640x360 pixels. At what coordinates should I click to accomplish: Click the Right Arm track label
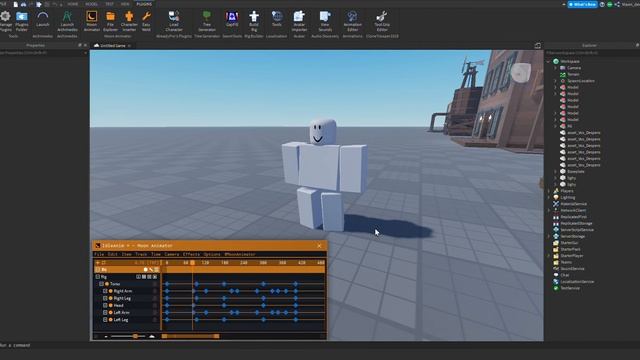pos(123,291)
